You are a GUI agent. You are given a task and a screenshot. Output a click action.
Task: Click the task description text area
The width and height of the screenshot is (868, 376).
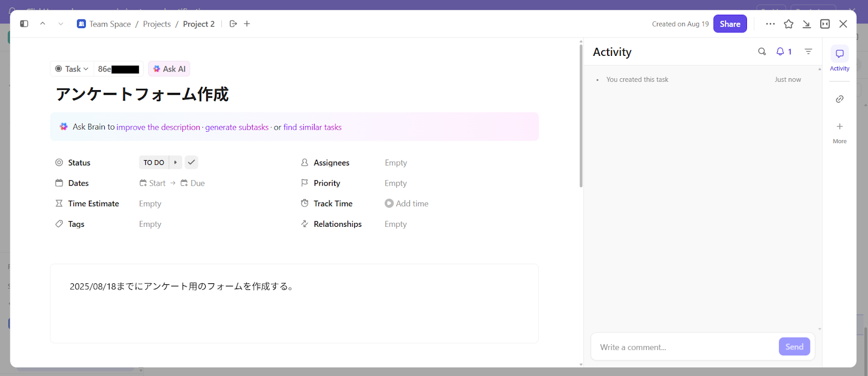pos(294,303)
